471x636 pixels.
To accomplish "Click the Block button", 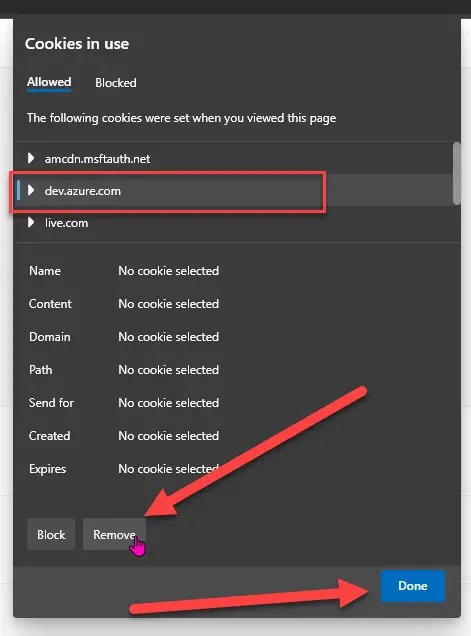I will tap(51, 534).
